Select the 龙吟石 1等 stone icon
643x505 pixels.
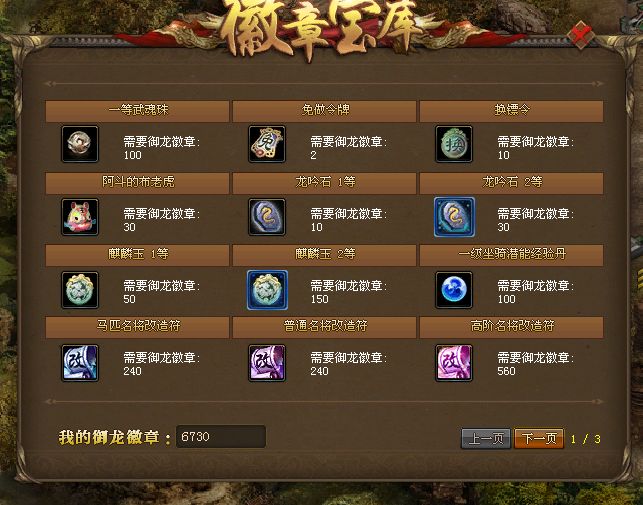click(267, 217)
